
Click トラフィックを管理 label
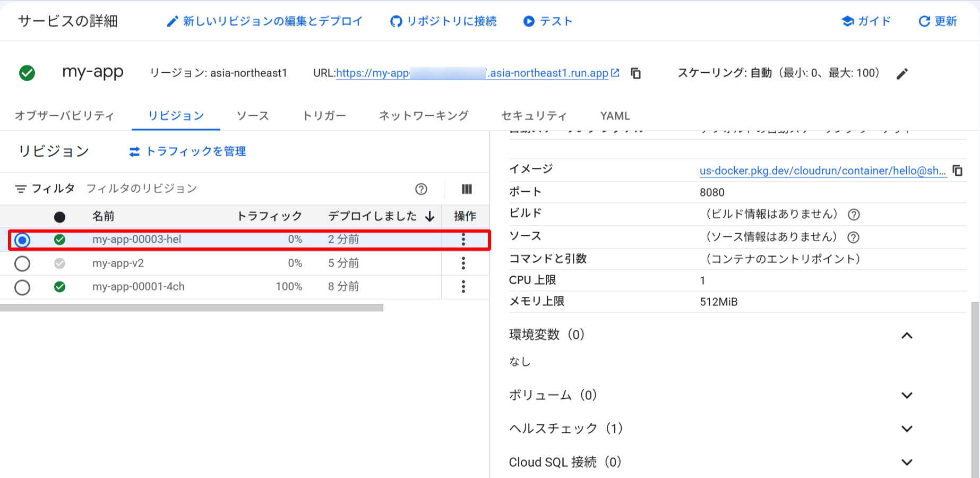(x=196, y=151)
